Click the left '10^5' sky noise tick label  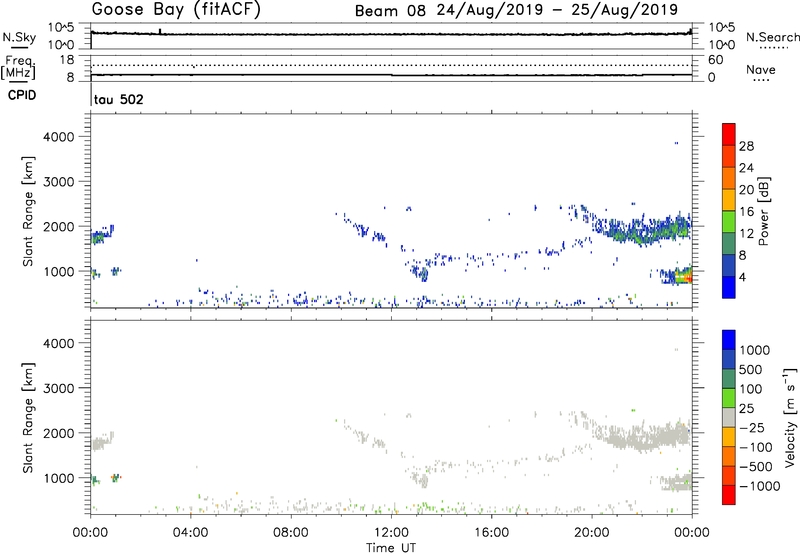61,28
